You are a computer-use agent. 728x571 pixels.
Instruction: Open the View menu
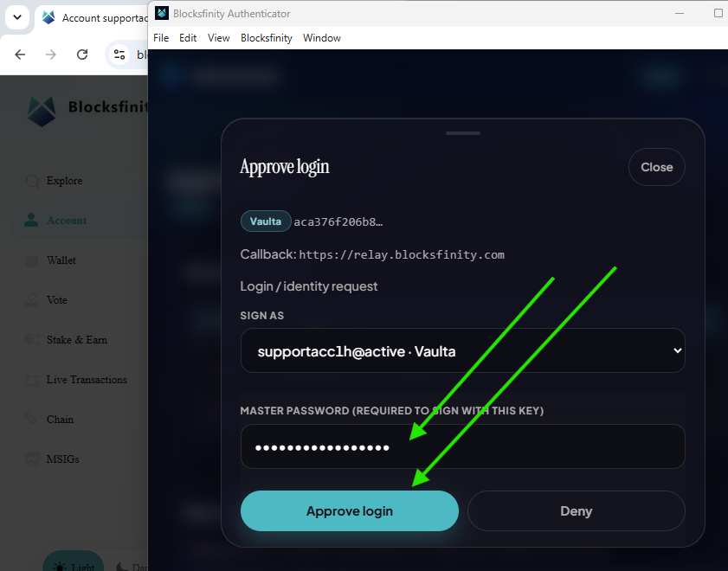218,38
